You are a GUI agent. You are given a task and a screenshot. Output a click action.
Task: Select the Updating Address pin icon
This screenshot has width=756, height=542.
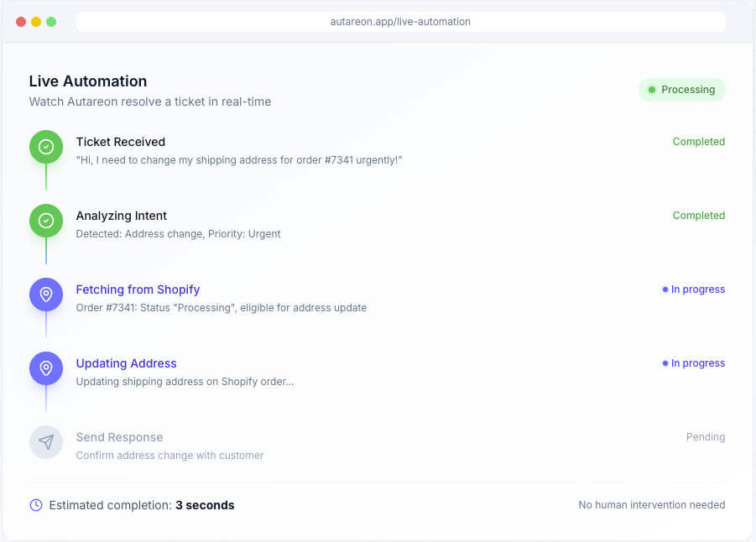pos(46,367)
